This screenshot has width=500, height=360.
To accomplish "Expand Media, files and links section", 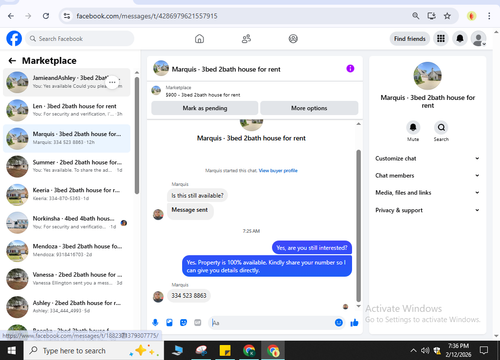I will [x=427, y=192].
